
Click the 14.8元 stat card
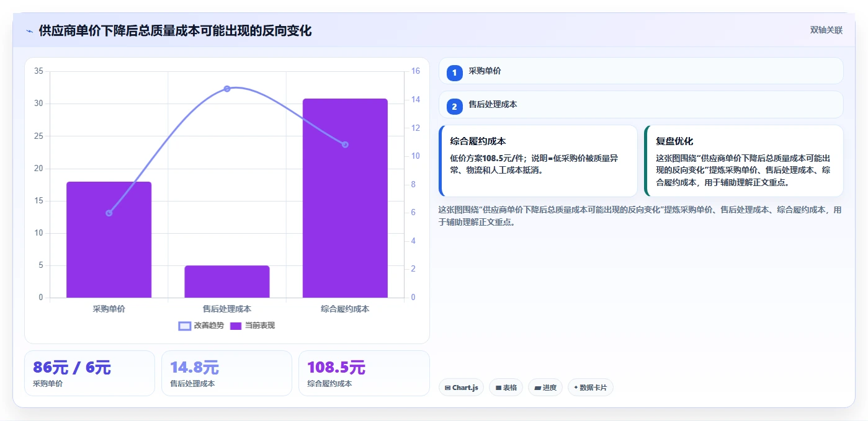[x=226, y=373]
